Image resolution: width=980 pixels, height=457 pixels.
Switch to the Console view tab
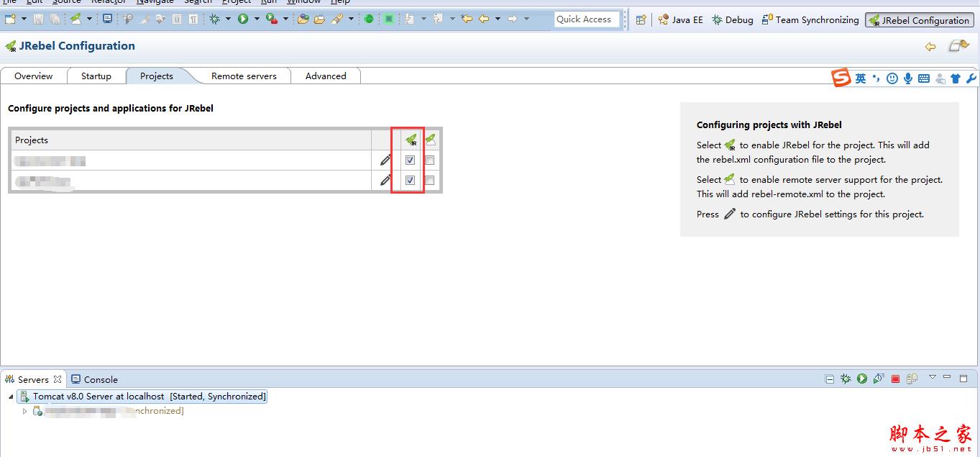click(x=94, y=379)
